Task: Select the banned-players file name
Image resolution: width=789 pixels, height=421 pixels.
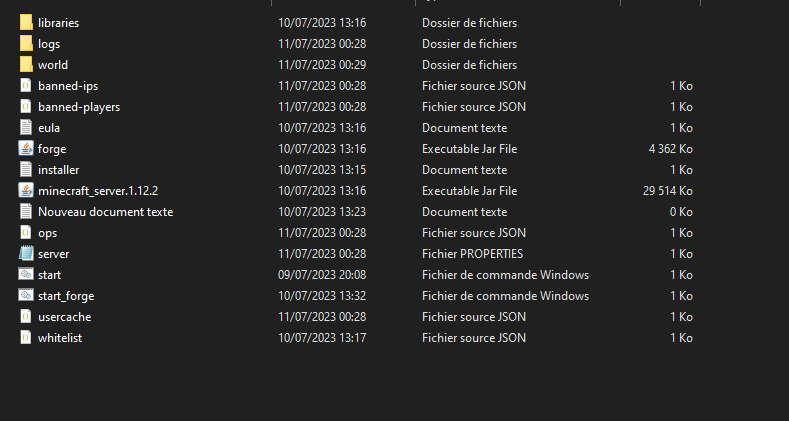Action: [x=79, y=106]
